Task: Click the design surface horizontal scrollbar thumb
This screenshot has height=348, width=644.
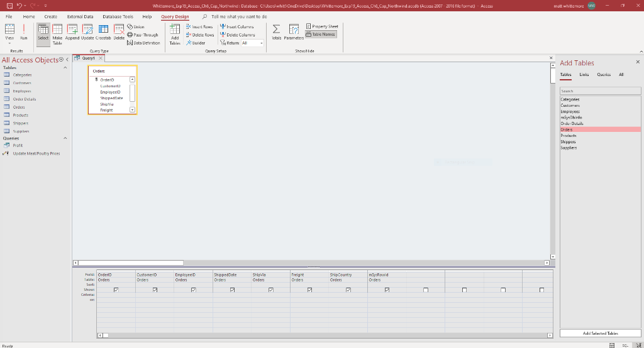Action: [x=131, y=263]
